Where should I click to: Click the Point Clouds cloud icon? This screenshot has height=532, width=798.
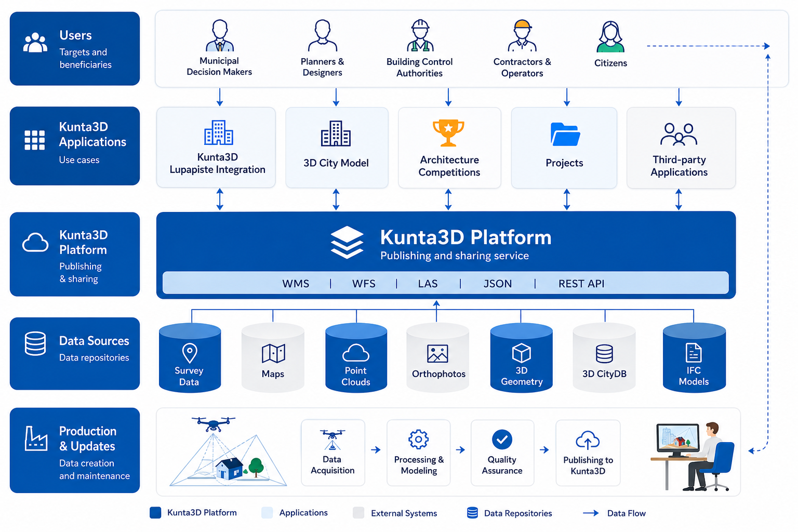pos(356,353)
